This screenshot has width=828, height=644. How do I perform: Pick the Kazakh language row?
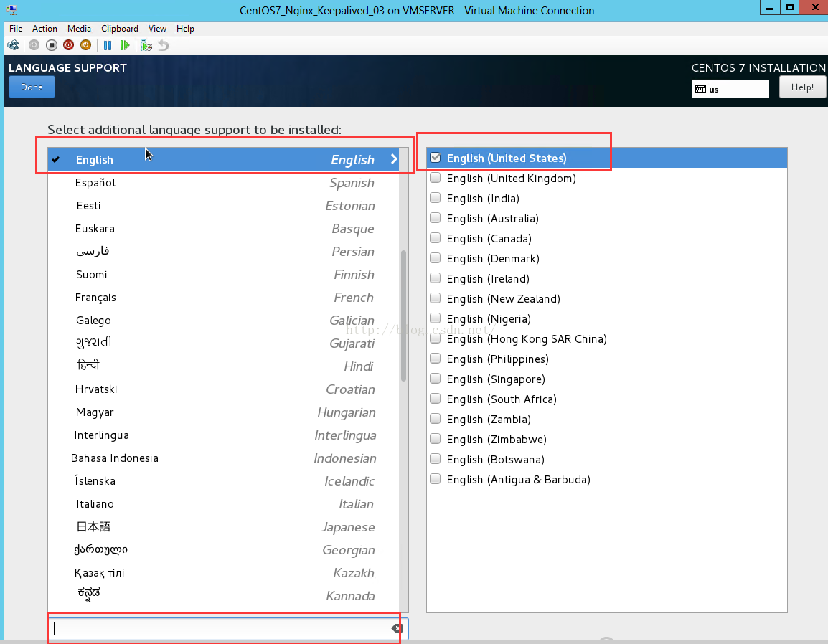[224, 573]
